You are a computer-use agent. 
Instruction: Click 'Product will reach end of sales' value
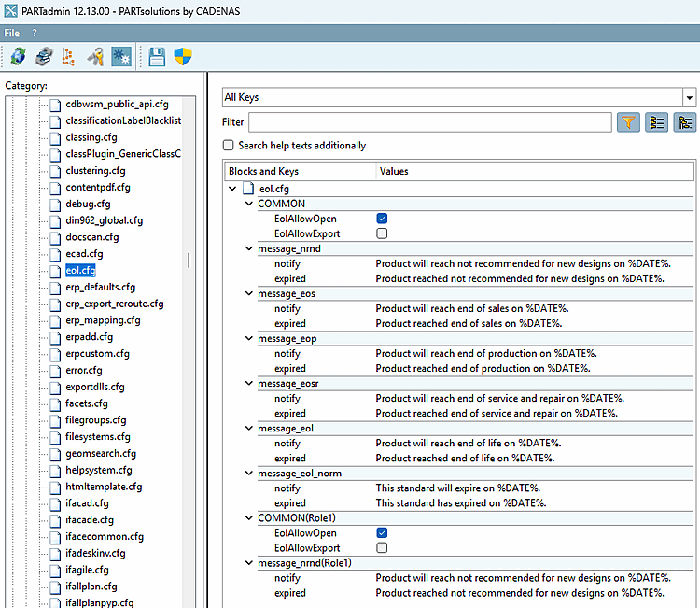tap(472, 308)
